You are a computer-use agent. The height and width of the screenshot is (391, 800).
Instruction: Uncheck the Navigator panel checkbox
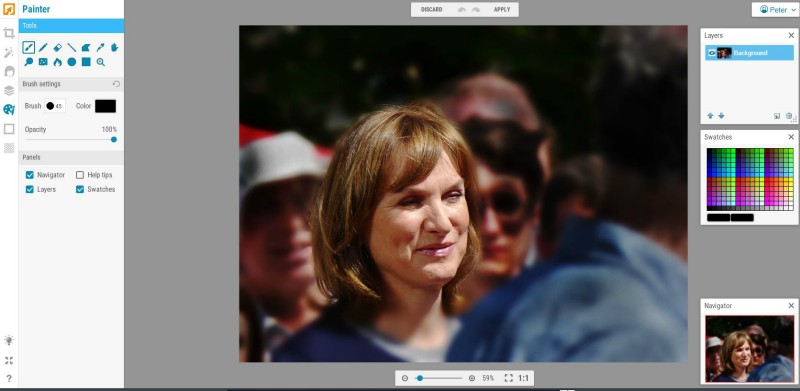pos(30,175)
